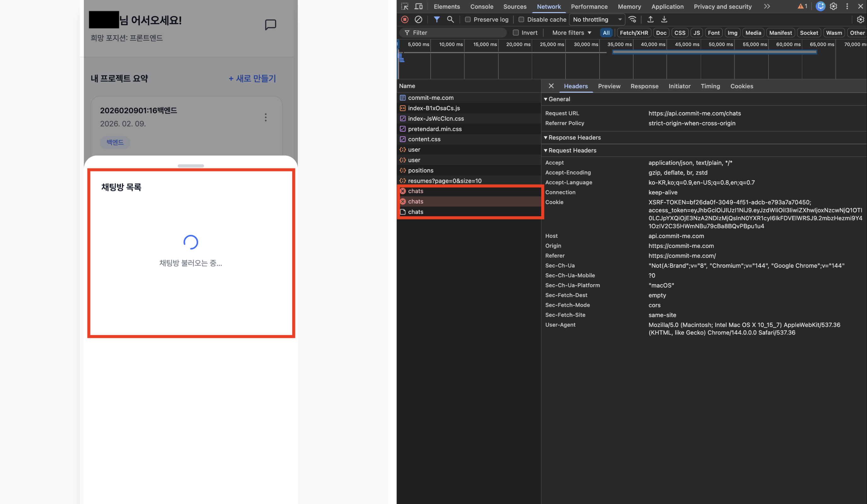Open project card three-dot menu
This screenshot has width=867, height=504.
coord(266,118)
